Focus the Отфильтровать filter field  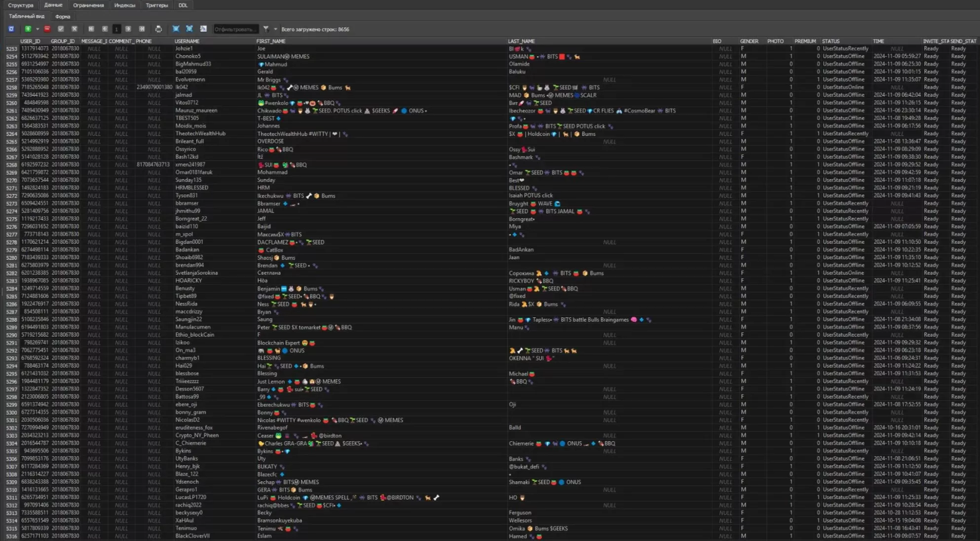tap(235, 29)
